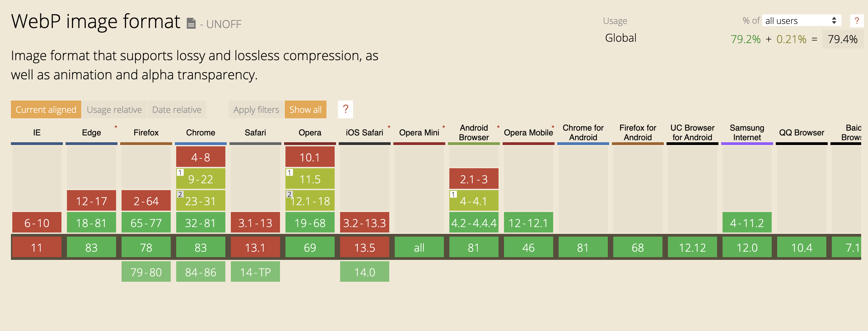The height and width of the screenshot is (331, 868).
Task: Select the IE 11 version cell
Action: [x=37, y=247]
